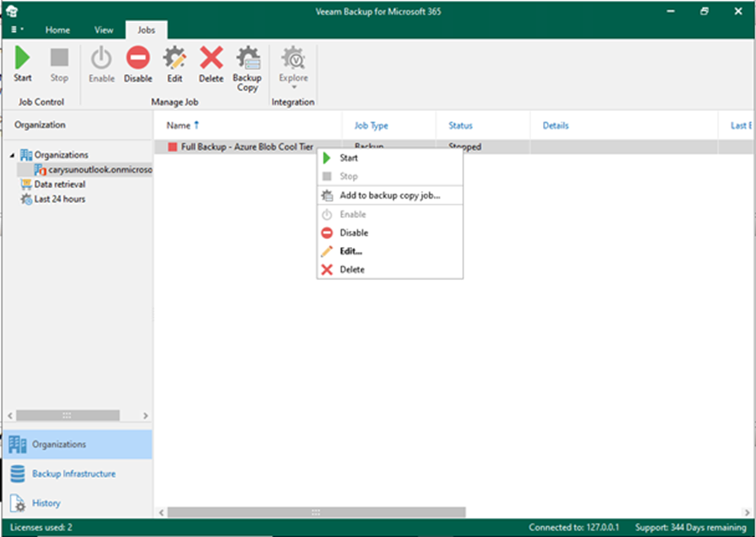Click the Stop job ribbon button

[59, 63]
